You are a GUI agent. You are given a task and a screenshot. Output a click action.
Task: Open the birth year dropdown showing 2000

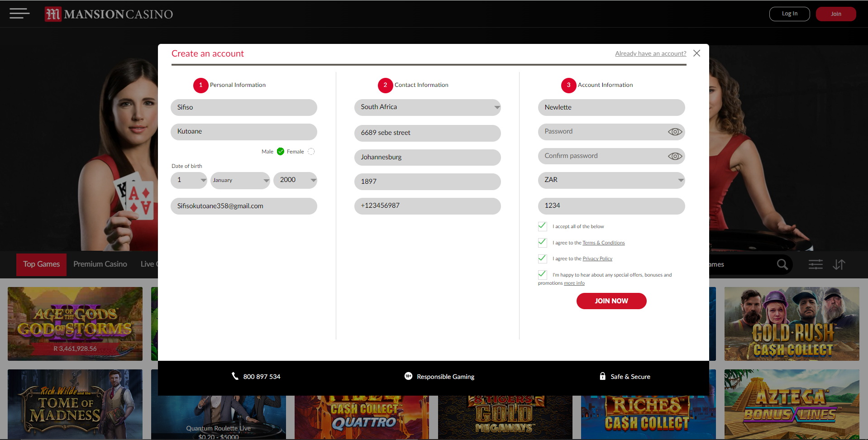click(x=295, y=180)
